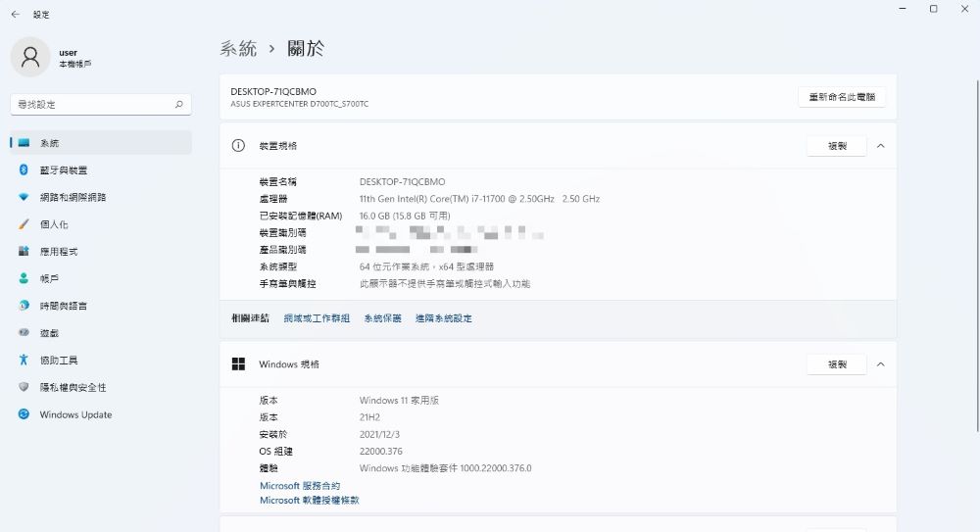The width and height of the screenshot is (980, 532).
Task: Open 網路和網際網路 settings page
Action: (101, 197)
